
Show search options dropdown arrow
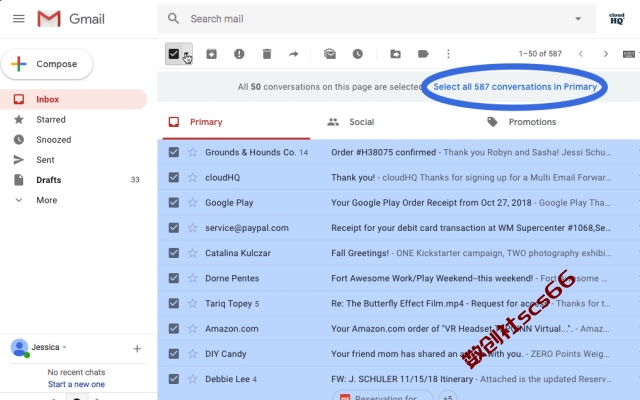tap(578, 19)
